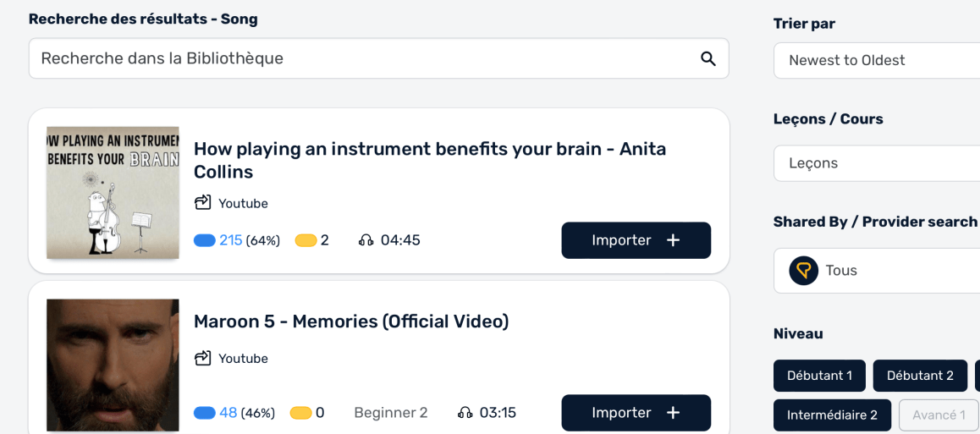Click the blue word-count pill showing 48
The height and width of the screenshot is (434, 980).
coord(205,413)
